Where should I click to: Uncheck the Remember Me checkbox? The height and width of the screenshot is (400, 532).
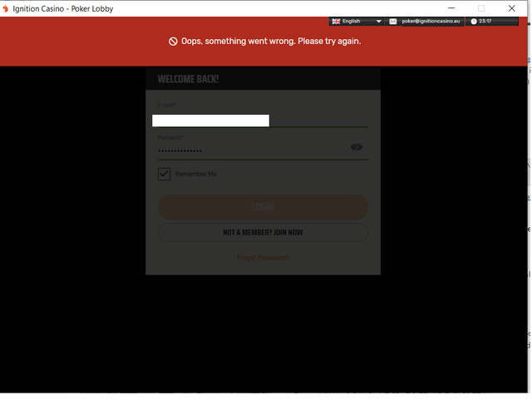[x=164, y=174]
